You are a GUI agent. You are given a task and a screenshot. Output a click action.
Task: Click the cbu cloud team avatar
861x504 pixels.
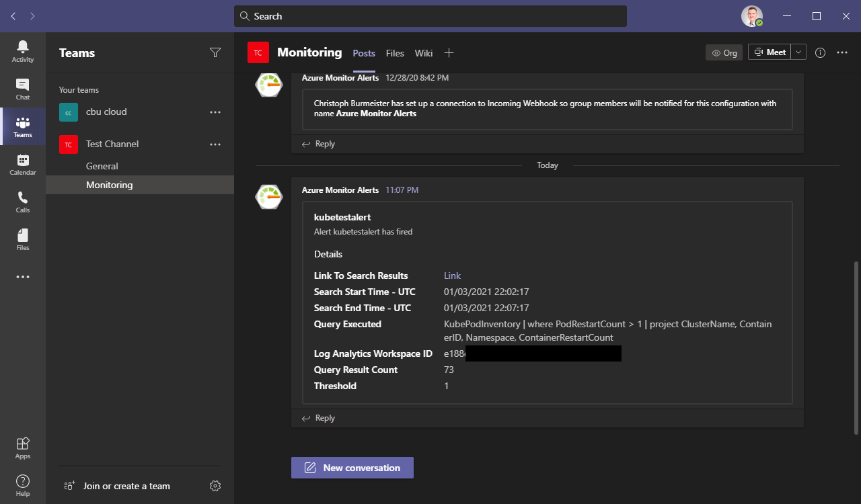pyautogui.click(x=69, y=112)
